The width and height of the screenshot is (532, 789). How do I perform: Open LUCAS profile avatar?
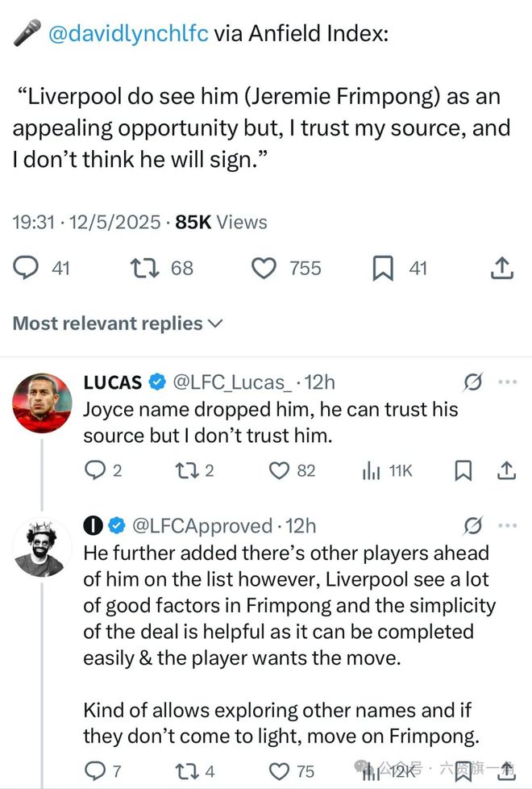tap(43, 403)
